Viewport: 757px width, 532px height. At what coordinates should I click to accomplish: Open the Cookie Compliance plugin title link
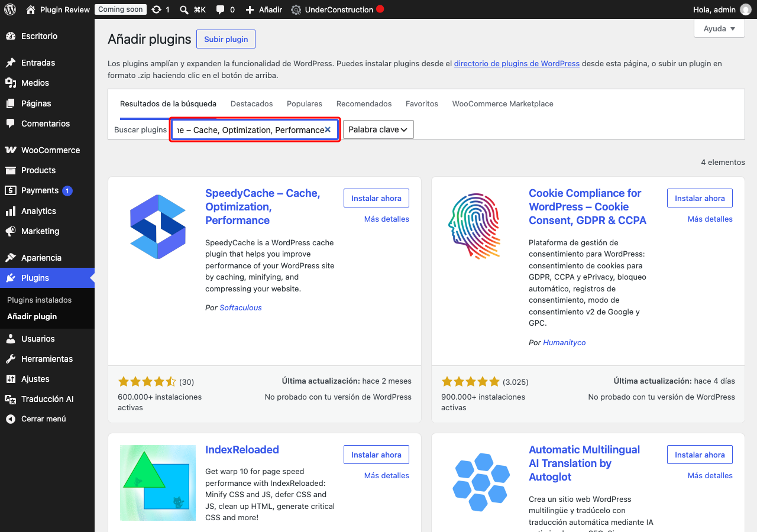pos(587,207)
